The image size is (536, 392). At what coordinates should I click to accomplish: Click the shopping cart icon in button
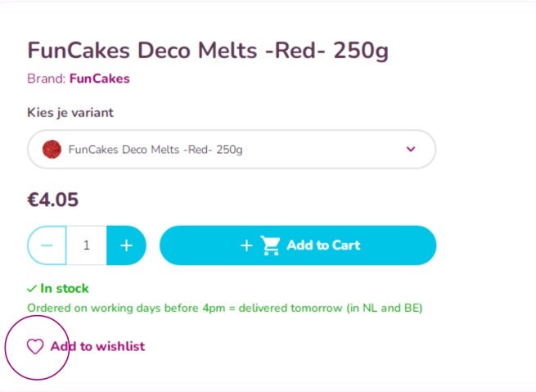(270, 246)
